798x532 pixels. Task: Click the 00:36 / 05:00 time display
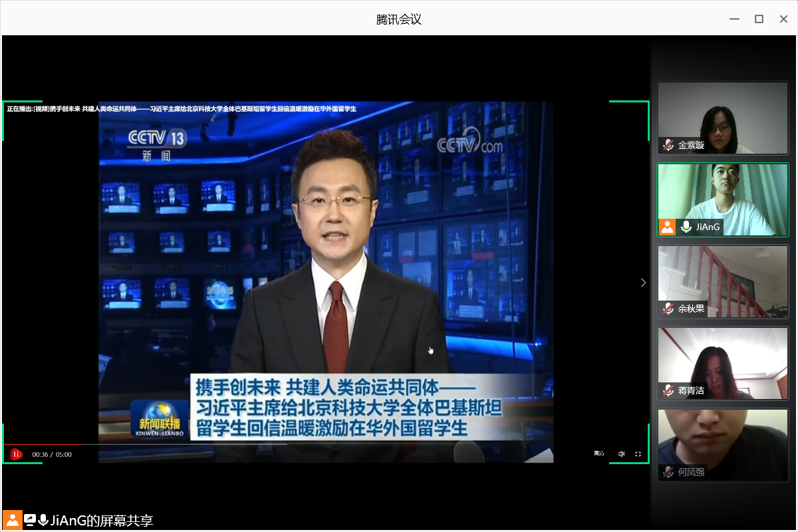(x=52, y=455)
